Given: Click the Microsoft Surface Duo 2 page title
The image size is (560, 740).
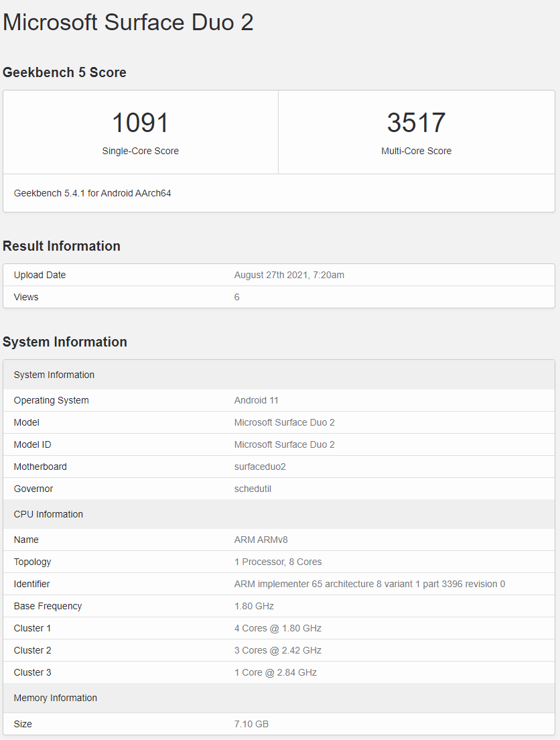Looking at the screenshot, I should [128, 22].
